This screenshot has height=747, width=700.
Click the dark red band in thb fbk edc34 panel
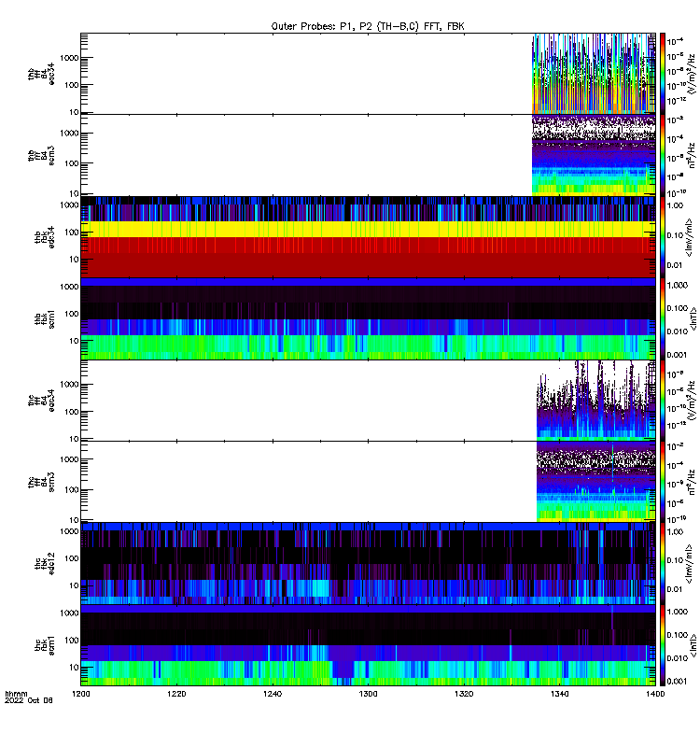pos(368,265)
